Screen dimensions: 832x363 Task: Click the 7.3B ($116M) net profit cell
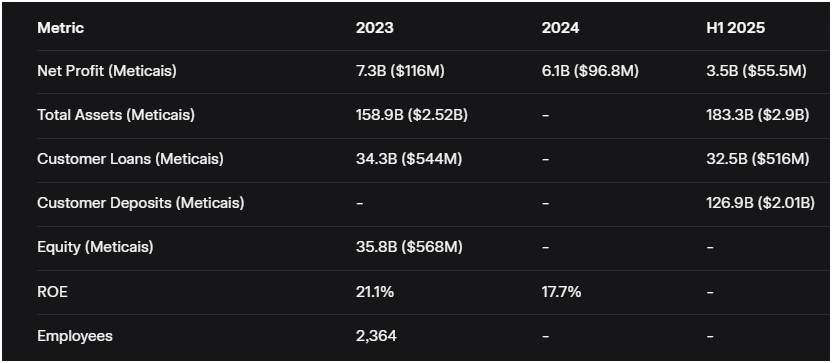(400, 71)
